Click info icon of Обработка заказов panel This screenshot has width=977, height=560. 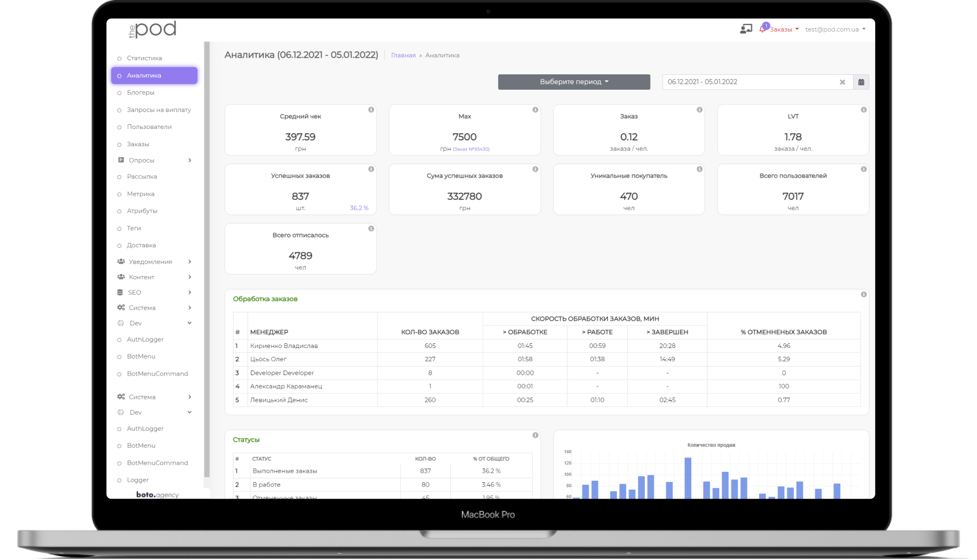[x=863, y=294]
